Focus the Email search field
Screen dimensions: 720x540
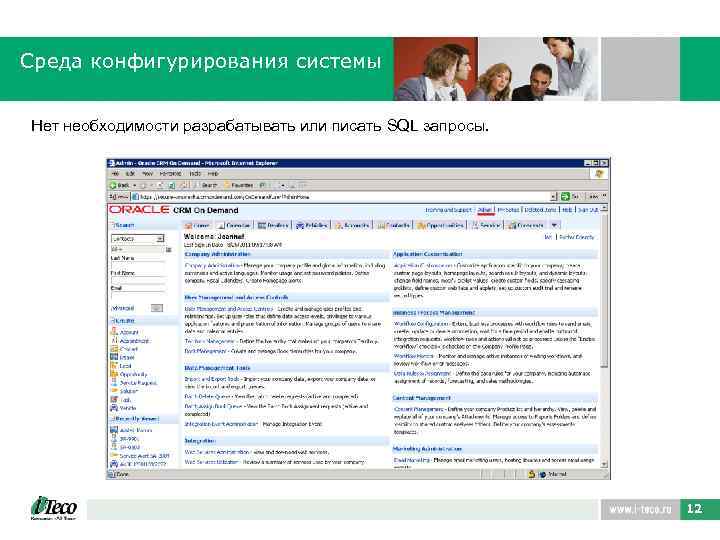[137, 294]
